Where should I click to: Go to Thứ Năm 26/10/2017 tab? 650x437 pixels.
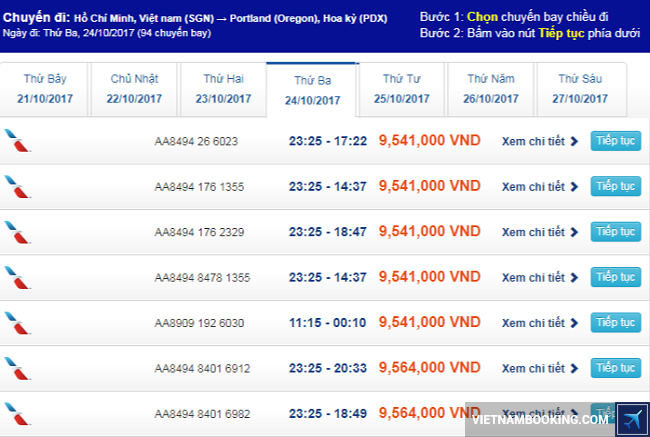click(x=491, y=90)
